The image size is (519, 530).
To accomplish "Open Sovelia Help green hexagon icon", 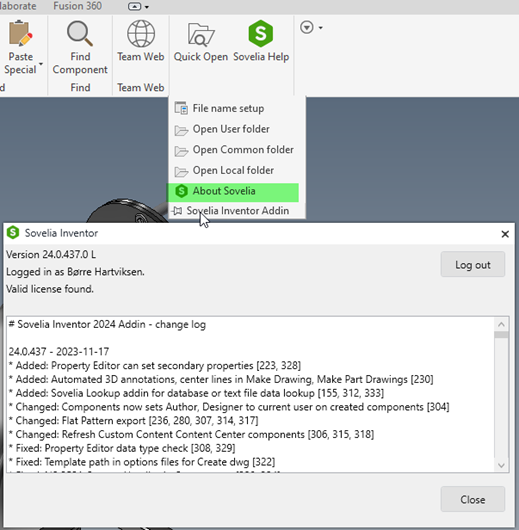I will coord(261,33).
